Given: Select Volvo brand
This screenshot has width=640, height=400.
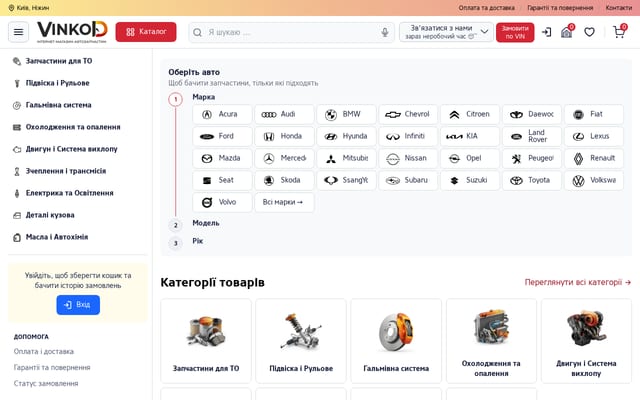Looking at the screenshot, I should coord(222,202).
